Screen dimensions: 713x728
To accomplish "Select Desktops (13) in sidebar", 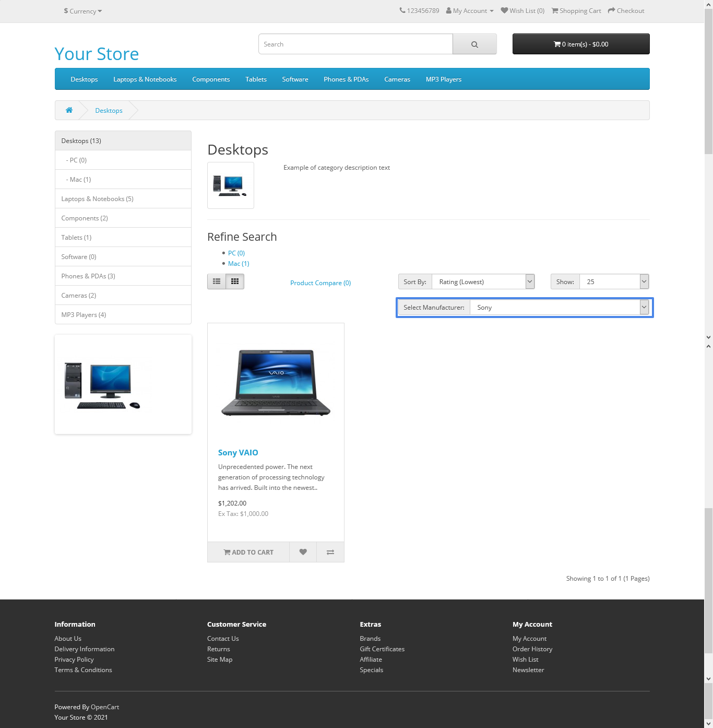I will (x=123, y=141).
